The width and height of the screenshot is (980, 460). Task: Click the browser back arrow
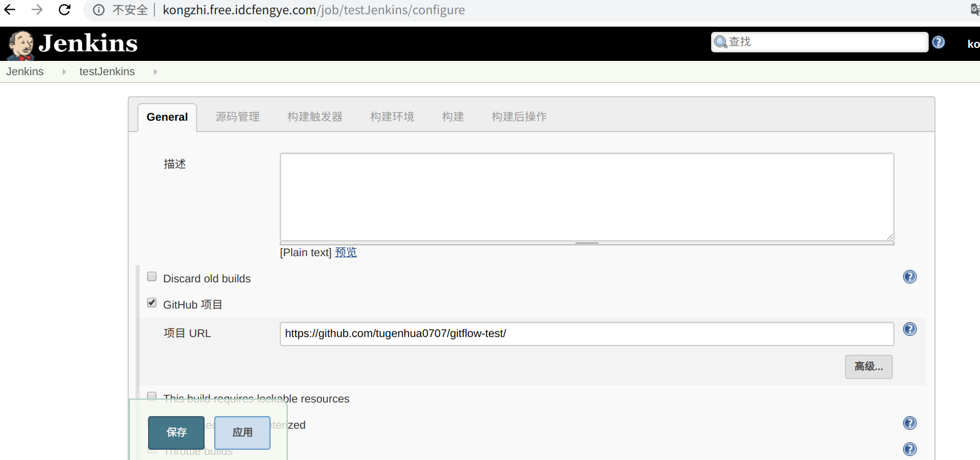coord(10,10)
